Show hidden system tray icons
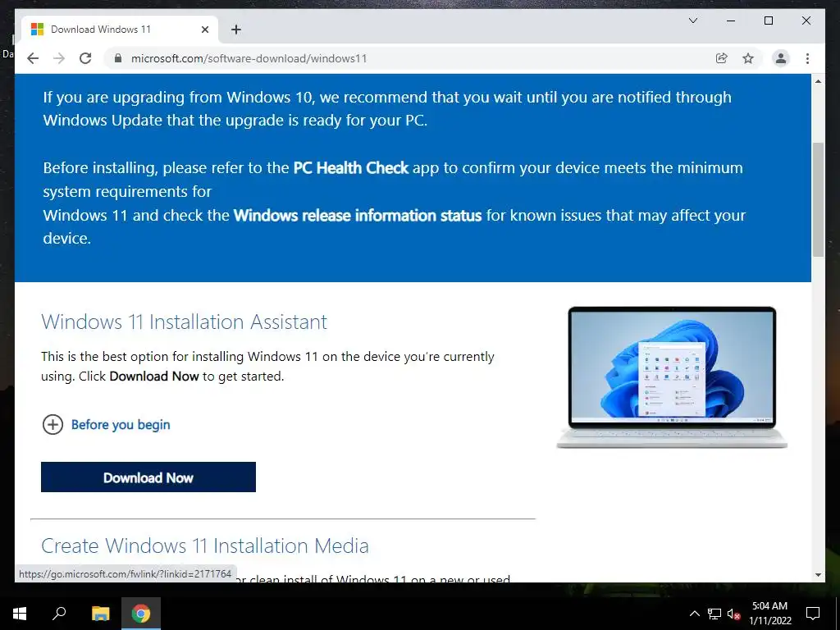Viewport: 840px width, 630px height. [x=694, y=614]
